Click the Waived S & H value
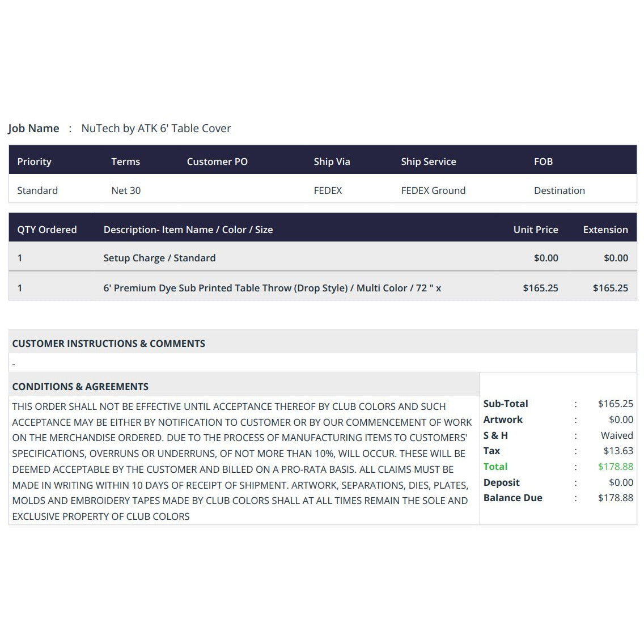The image size is (644, 644). pos(617,435)
